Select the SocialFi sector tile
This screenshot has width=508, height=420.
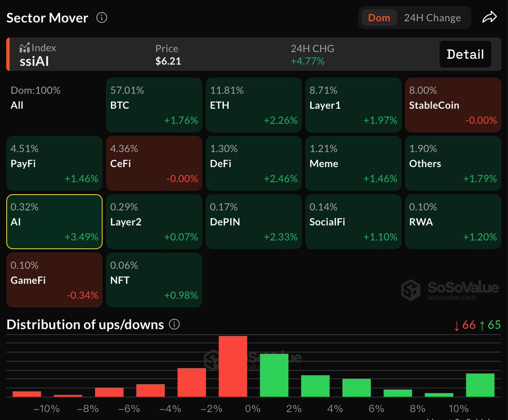[353, 222]
